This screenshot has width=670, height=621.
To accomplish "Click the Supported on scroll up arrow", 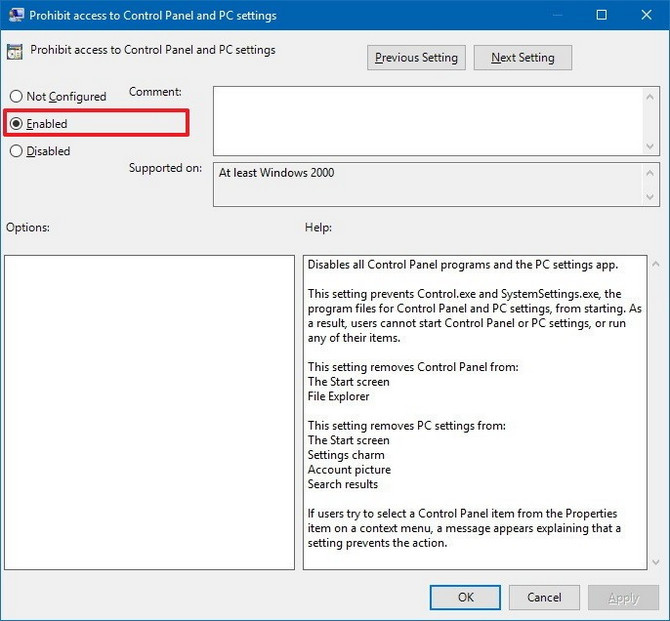I will (x=651, y=171).
